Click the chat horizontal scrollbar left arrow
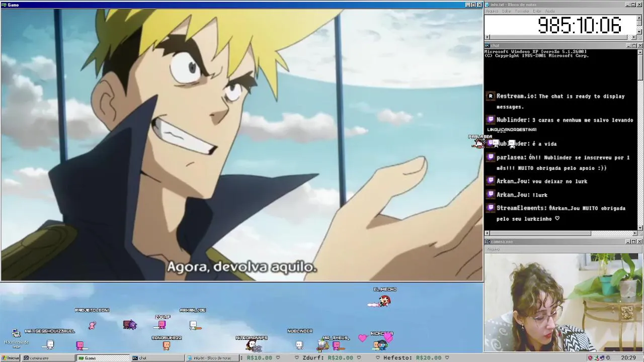 click(487, 233)
